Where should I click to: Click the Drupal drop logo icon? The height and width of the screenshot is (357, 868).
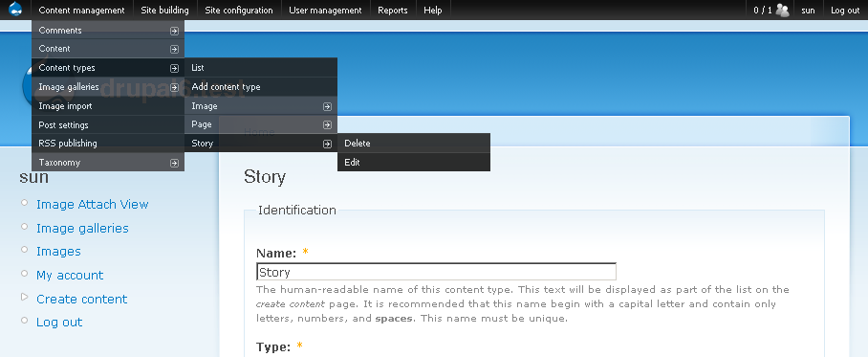pyautogui.click(x=15, y=10)
